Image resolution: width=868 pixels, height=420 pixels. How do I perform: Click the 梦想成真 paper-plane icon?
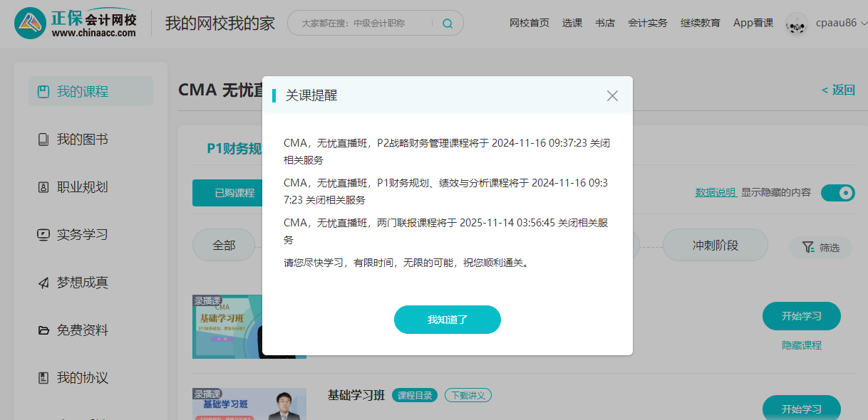click(43, 283)
